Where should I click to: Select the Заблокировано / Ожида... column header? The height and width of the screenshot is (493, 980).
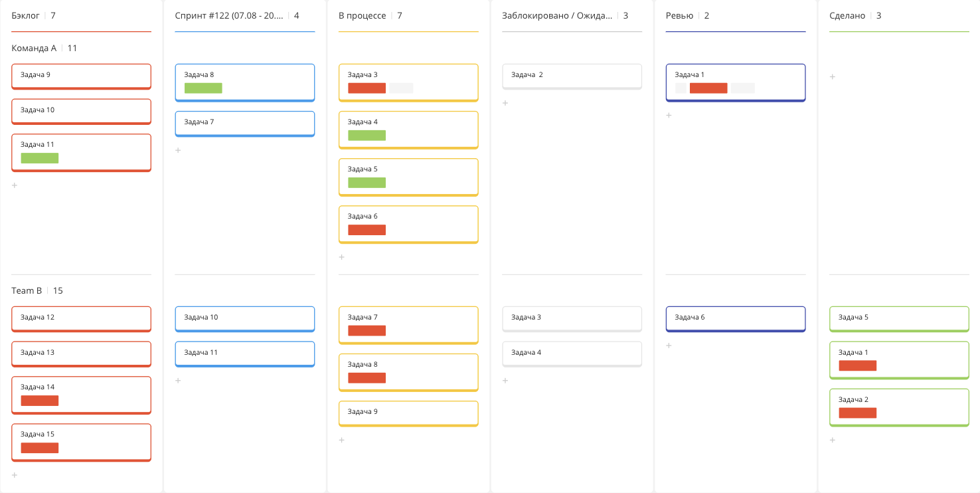click(556, 15)
